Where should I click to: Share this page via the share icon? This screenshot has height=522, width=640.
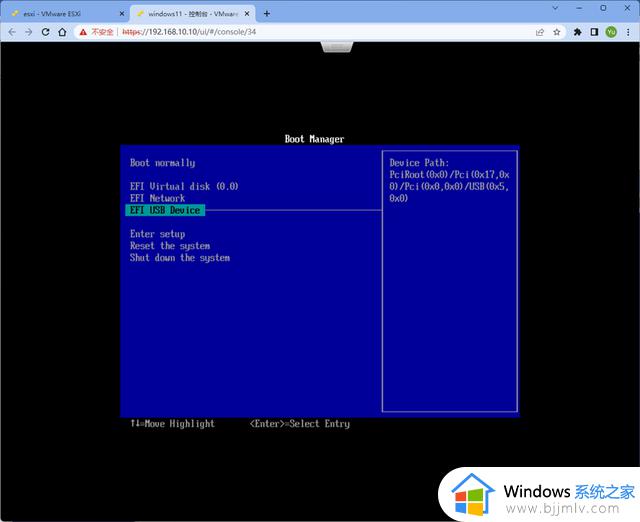coord(540,32)
